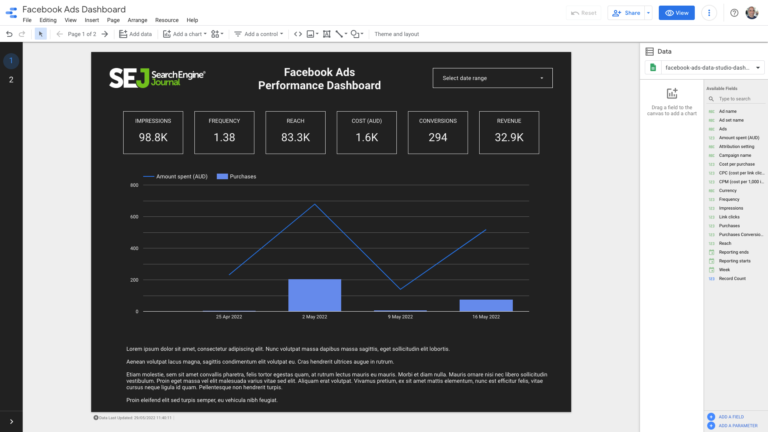Click the Data panel header icon
Image resolution: width=768 pixels, height=432 pixels.
click(649, 51)
